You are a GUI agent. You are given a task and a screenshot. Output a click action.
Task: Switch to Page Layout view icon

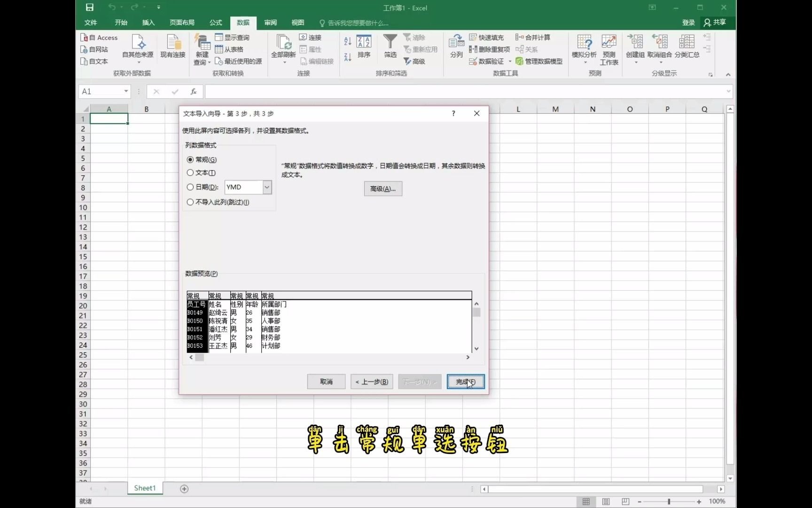[606, 501]
